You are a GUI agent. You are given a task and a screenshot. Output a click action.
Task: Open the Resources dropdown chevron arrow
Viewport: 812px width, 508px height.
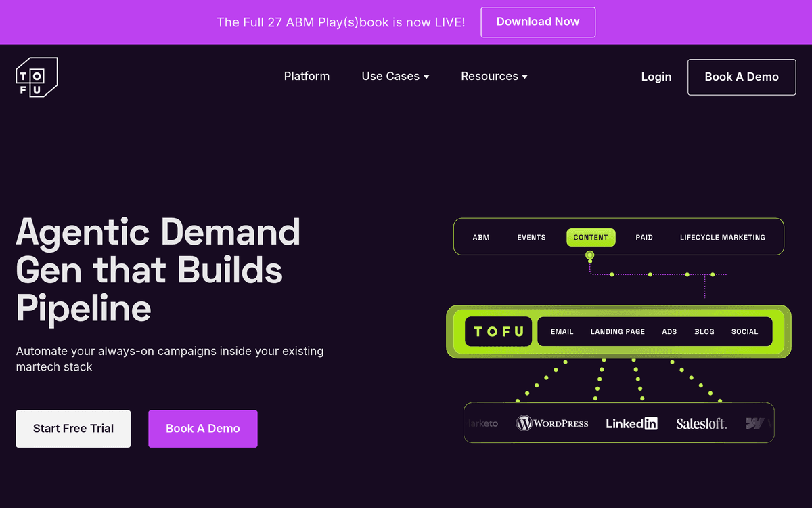[x=525, y=77]
